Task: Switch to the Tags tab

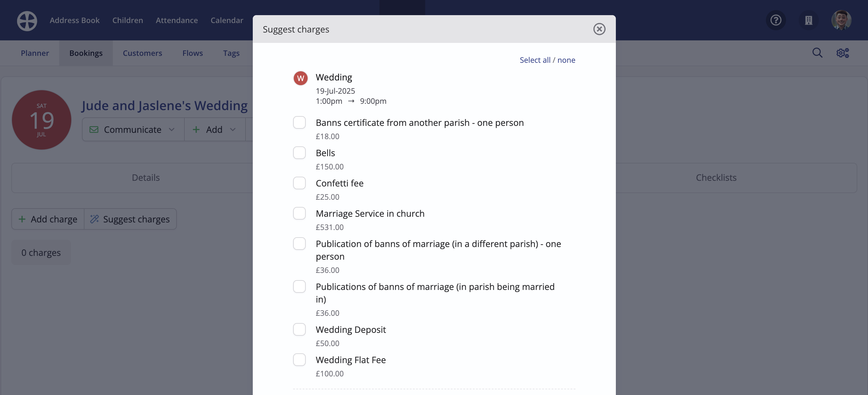Action: point(231,53)
